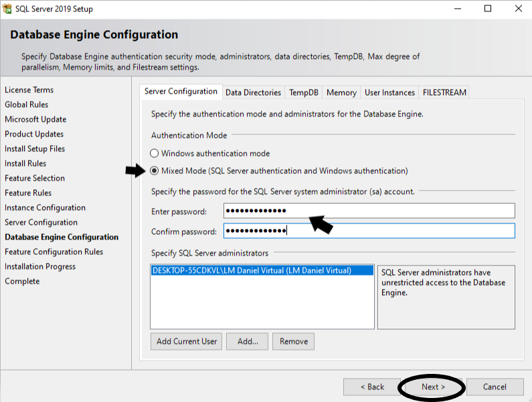Click the SQL Server Setup title bar icon
532x402 pixels.
(x=7, y=9)
